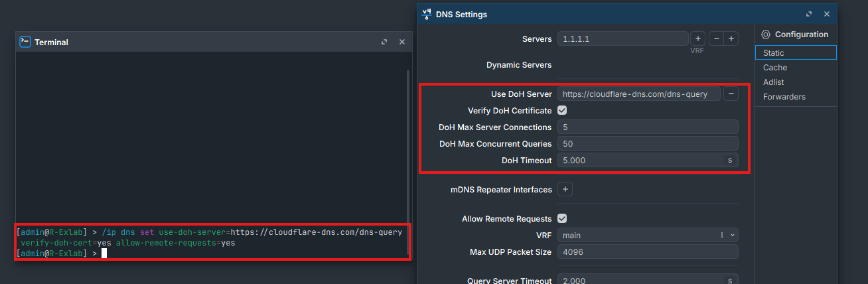Click the DNS Settings title text

pos(461,14)
